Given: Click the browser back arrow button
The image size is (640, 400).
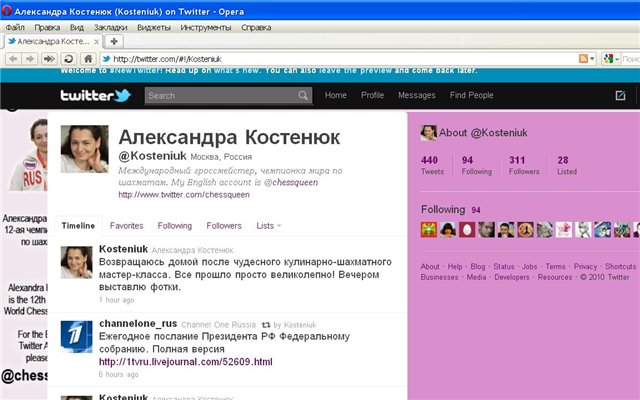Looking at the screenshot, I should point(11,59).
